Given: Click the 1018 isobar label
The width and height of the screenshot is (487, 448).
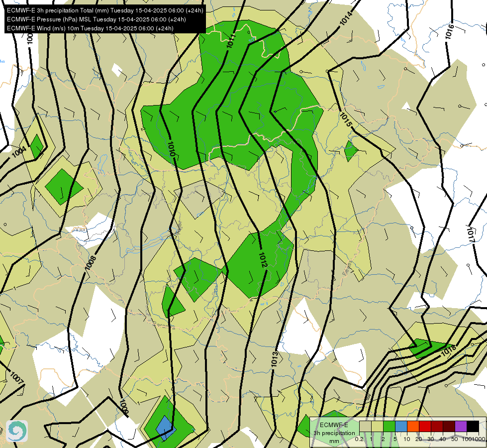Looking at the screenshot, I should [x=449, y=351].
